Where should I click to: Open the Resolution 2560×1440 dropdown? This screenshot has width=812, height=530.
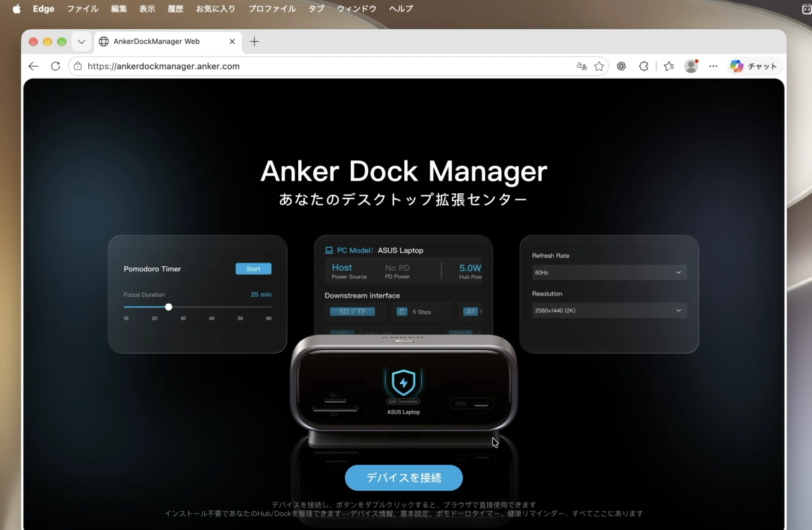[x=609, y=311]
